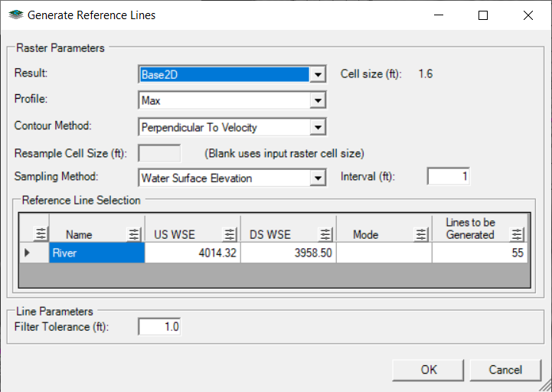Image resolution: width=552 pixels, height=392 pixels.
Task: Click the table corner options icon
Action: tap(41, 234)
